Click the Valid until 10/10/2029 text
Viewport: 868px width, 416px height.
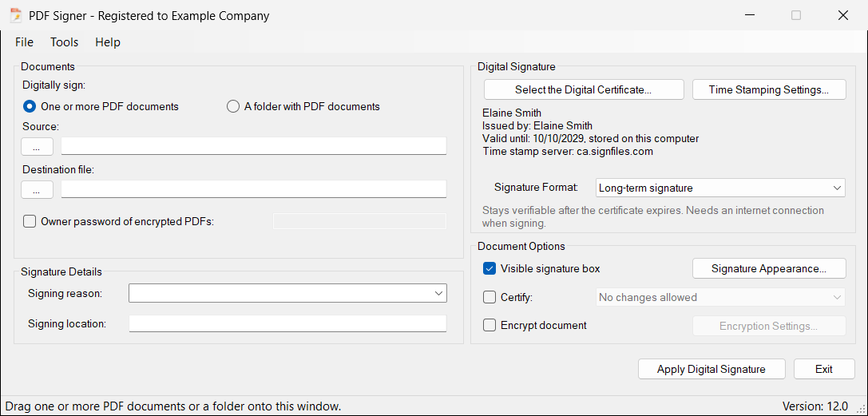point(591,138)
